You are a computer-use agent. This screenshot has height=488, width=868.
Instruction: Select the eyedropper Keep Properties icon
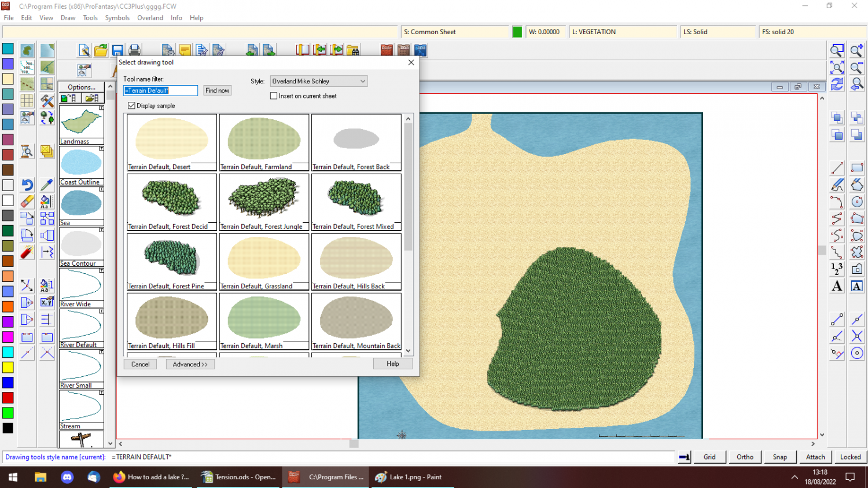coord(47,185)
